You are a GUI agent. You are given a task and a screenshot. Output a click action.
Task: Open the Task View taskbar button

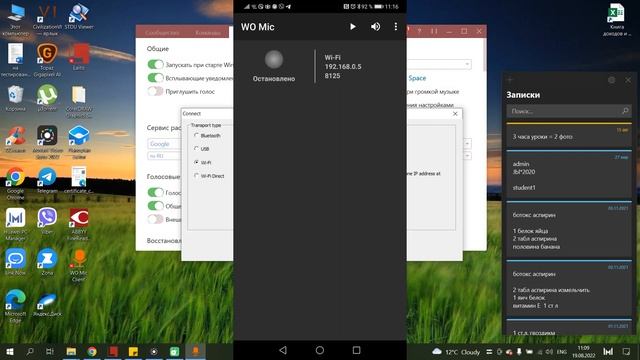click(x=49, y=351)
